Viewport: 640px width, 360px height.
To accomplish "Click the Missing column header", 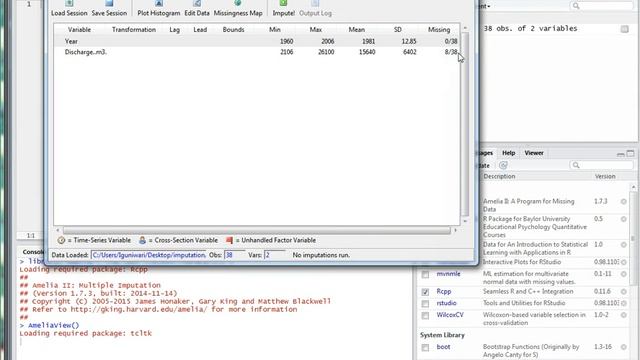I will click(x=439, y=30).
